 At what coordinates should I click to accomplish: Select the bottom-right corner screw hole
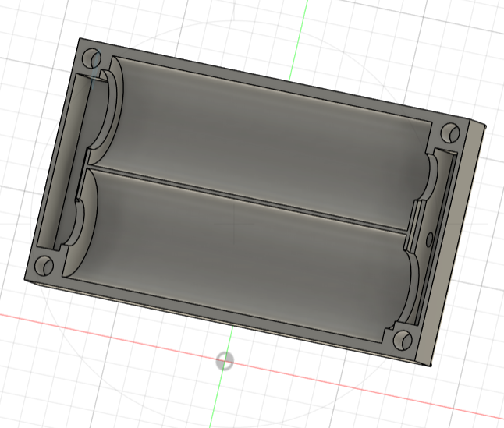403,341
